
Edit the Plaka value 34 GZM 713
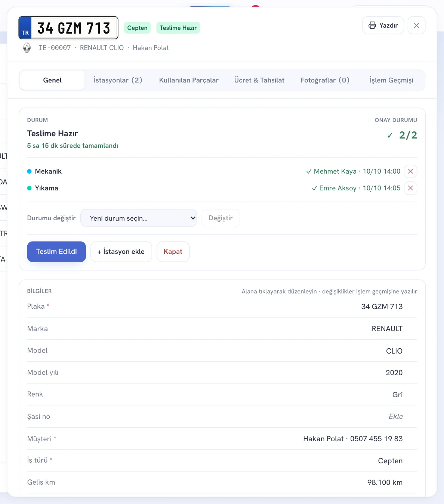coord(382,307)
